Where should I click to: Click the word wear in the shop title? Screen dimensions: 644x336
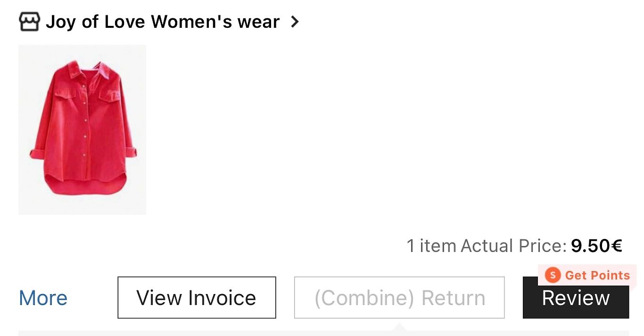click(257, 23)
